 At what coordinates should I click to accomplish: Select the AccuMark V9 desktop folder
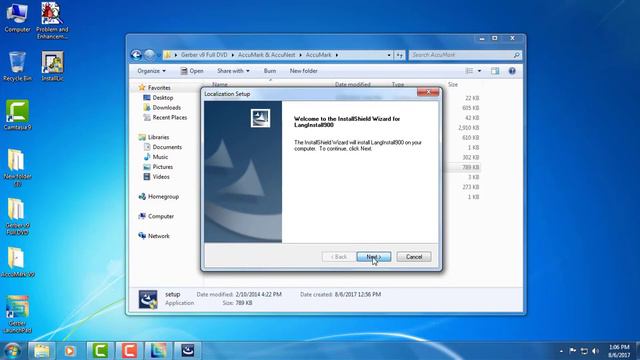tap(17, 262)
